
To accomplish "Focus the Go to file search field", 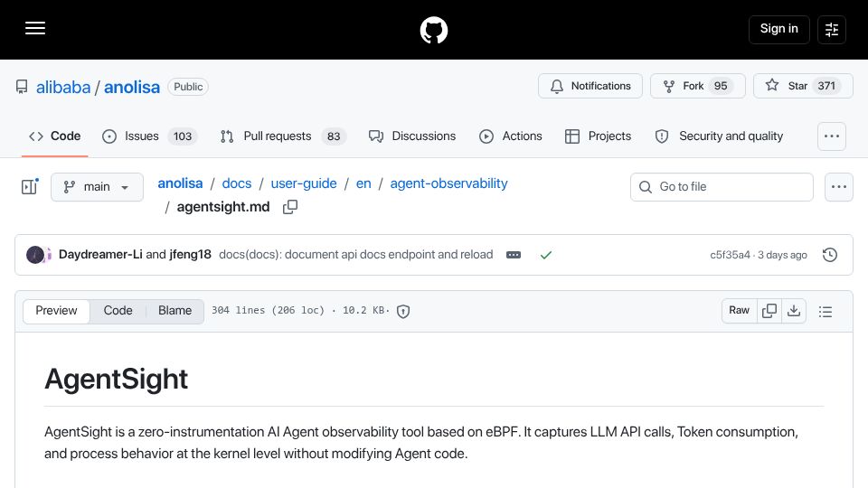I will tap(722, 187).
